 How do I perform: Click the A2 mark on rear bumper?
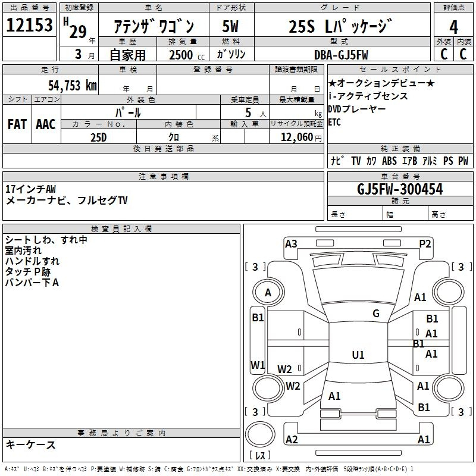[292, 439]
